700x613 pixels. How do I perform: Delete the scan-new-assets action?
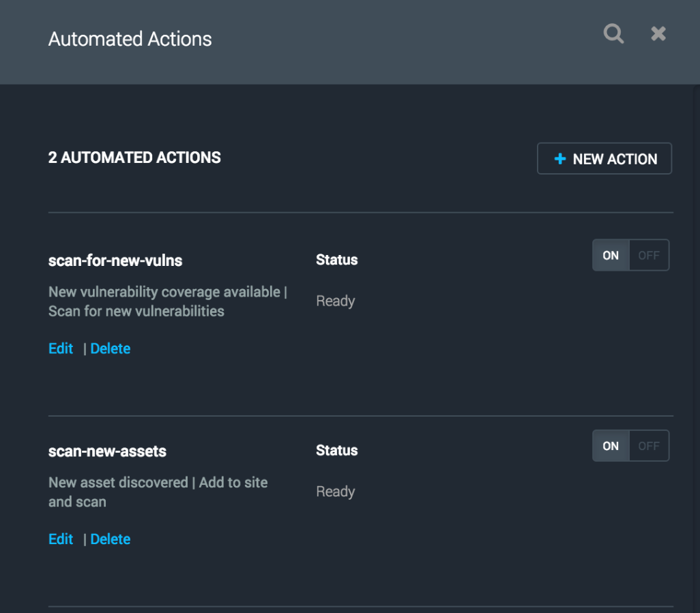pyautogui.click(x=110, y=539)
